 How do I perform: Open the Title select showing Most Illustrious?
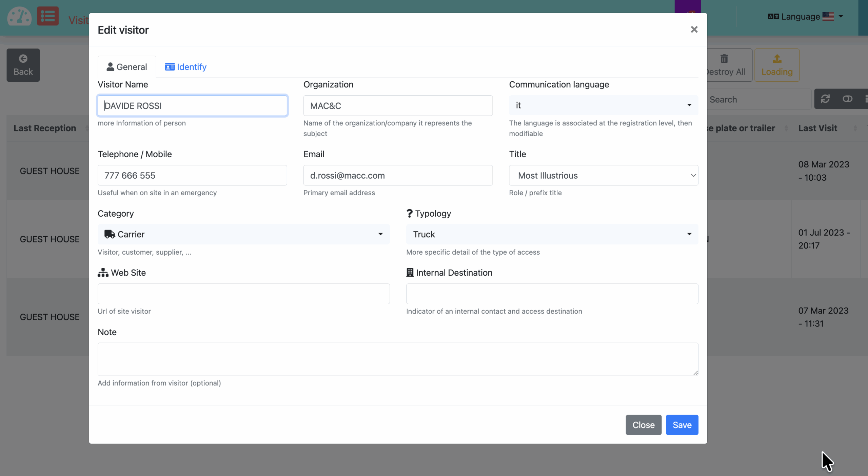coord(603,175)
